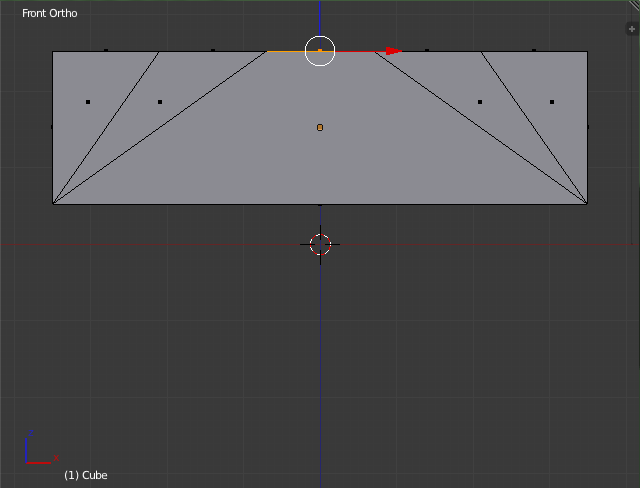Select the bottom-right corner vertex of mesh
Image resolution: width=640 pixels, height=488 pixels.
[x=587, y=204]
